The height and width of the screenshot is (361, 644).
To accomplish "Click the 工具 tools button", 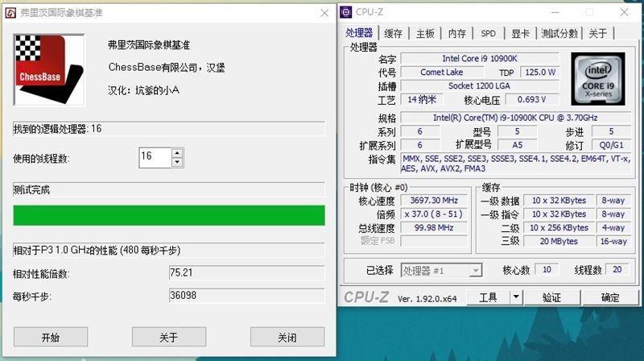I will (488, 297).
